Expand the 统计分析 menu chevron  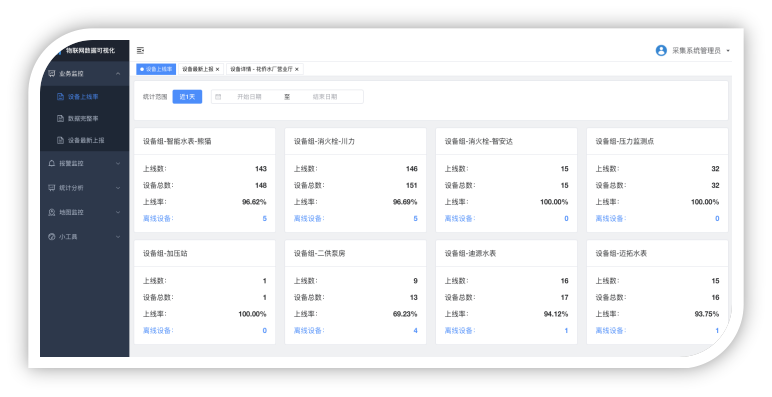(x=118, y=188)
